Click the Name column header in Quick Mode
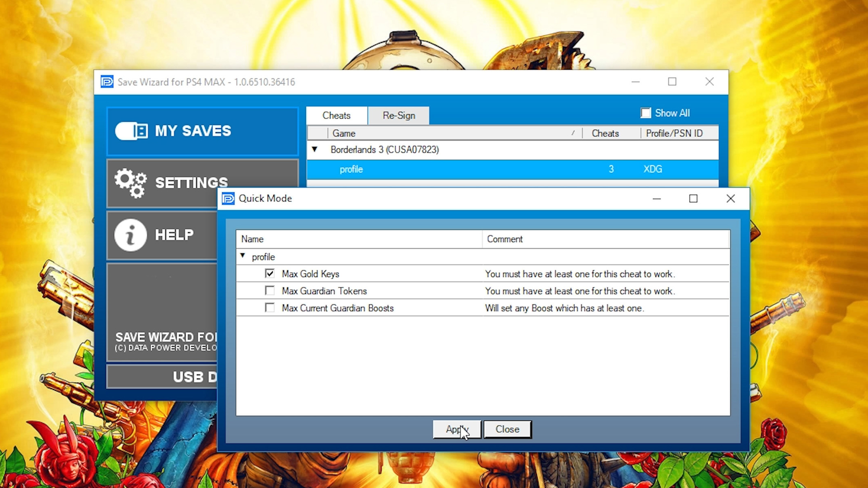The width and height of the screenshot is (868, 488). tap(359, 239)
